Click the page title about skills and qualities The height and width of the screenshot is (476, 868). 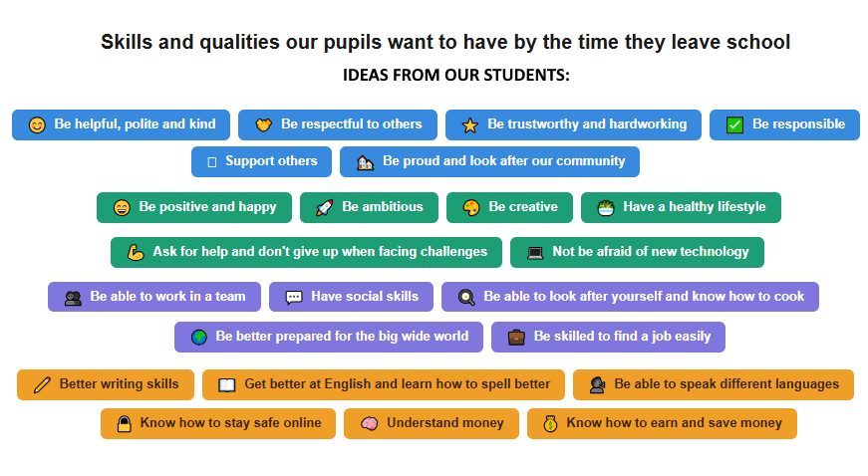(x=445, y=42)
